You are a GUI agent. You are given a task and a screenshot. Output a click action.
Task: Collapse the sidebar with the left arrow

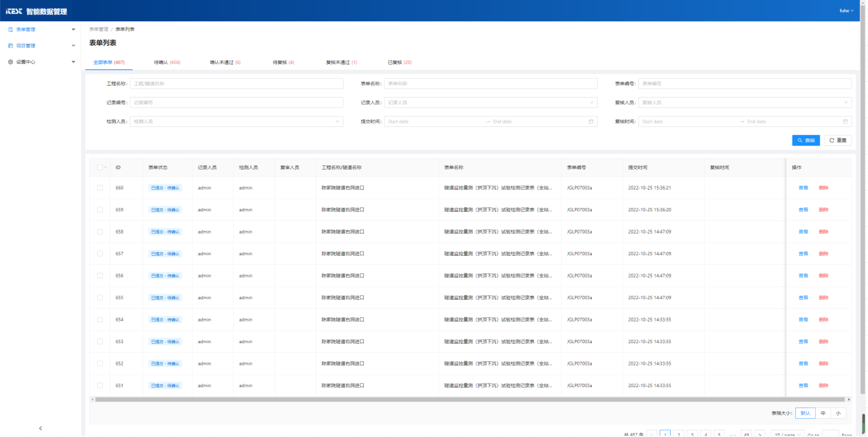(x=40, y=428)
